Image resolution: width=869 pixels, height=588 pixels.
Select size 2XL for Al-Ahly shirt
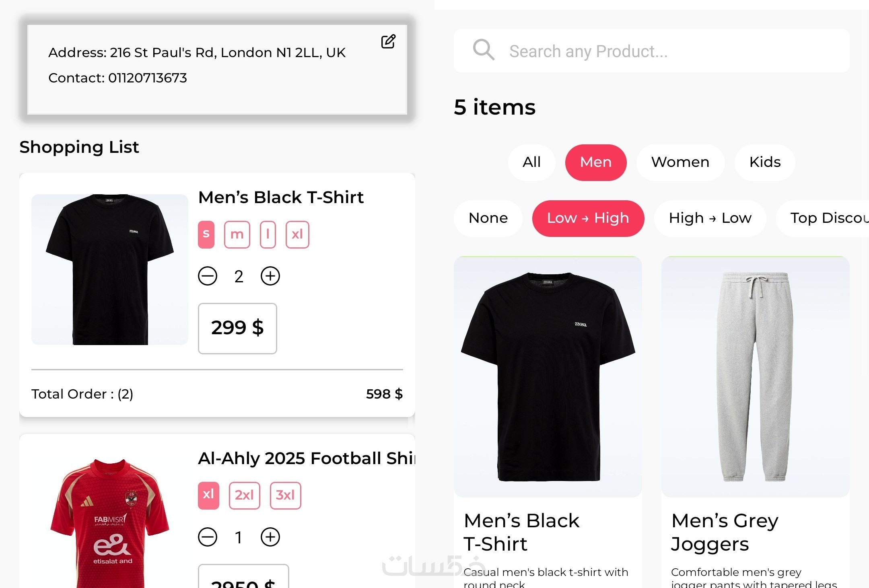[x=244, y=495]
